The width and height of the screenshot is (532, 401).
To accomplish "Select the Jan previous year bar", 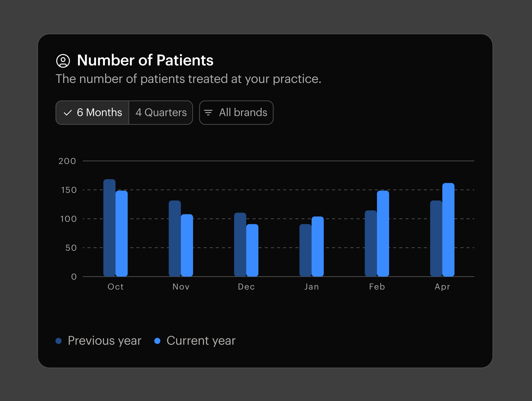I will pos(306,250).
